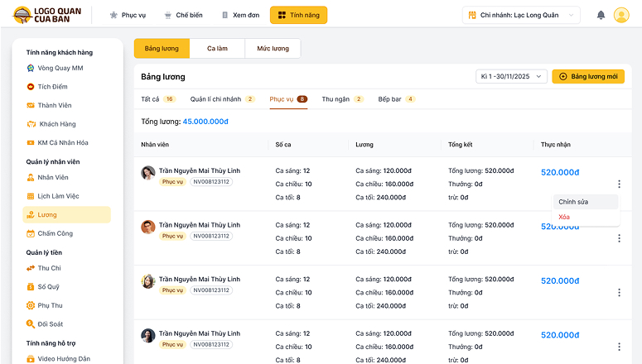The image size is (642, 364).
Task: Switch to the Ca làm tab
Action: (217, 49)
